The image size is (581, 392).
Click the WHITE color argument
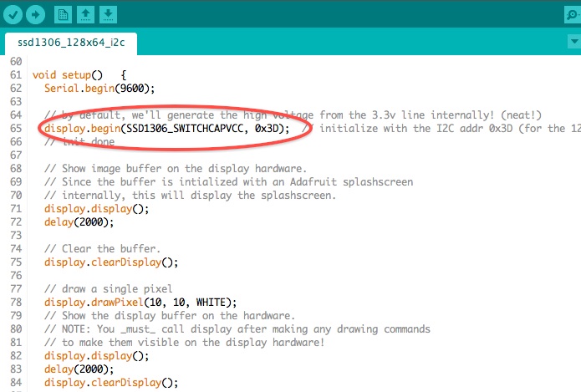[211, 303]
